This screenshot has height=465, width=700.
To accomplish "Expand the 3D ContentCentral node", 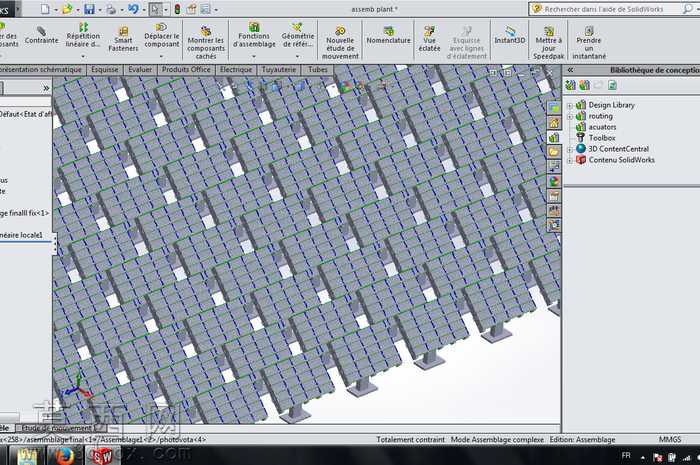I will tap(570, 150).
